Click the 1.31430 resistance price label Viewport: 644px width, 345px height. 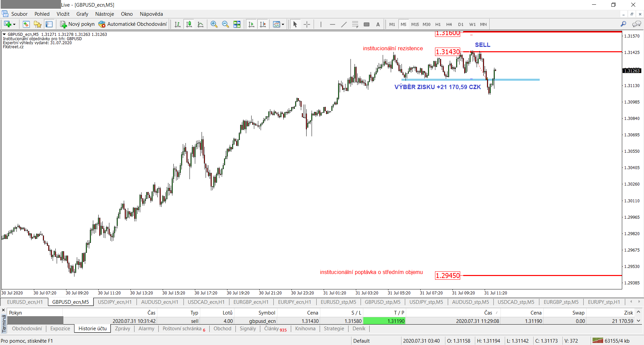(x=447, y=52)
